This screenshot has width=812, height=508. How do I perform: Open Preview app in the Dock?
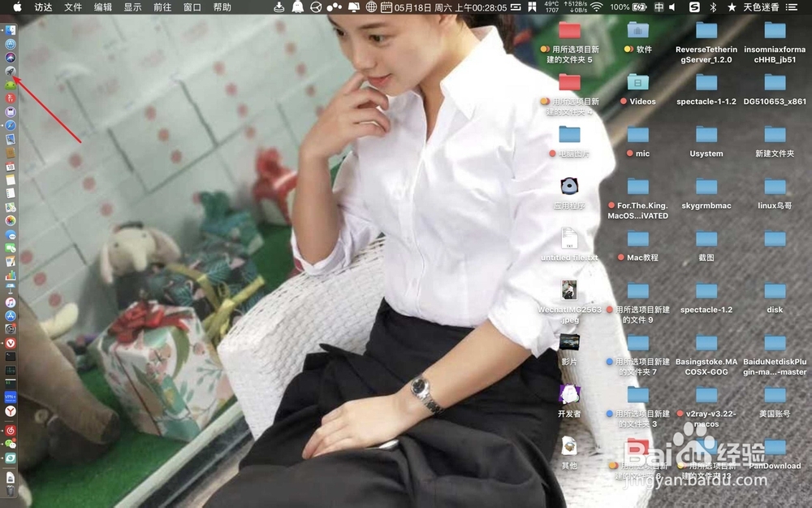[x=10, y=139]
